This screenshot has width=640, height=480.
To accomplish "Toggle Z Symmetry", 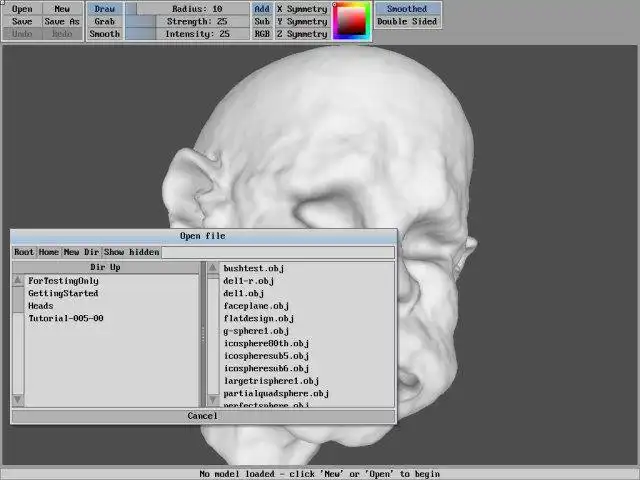I will [x=302, y=34].
